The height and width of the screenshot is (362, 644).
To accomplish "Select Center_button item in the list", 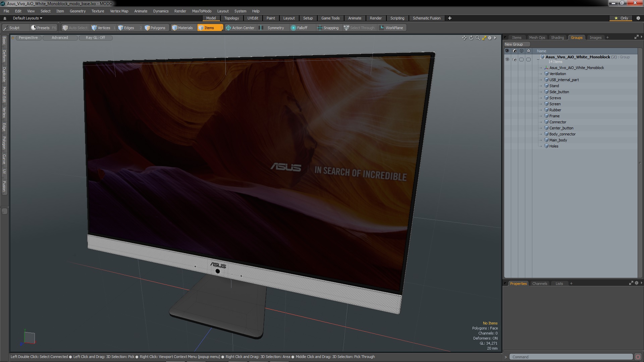I will tap(561, 128).
